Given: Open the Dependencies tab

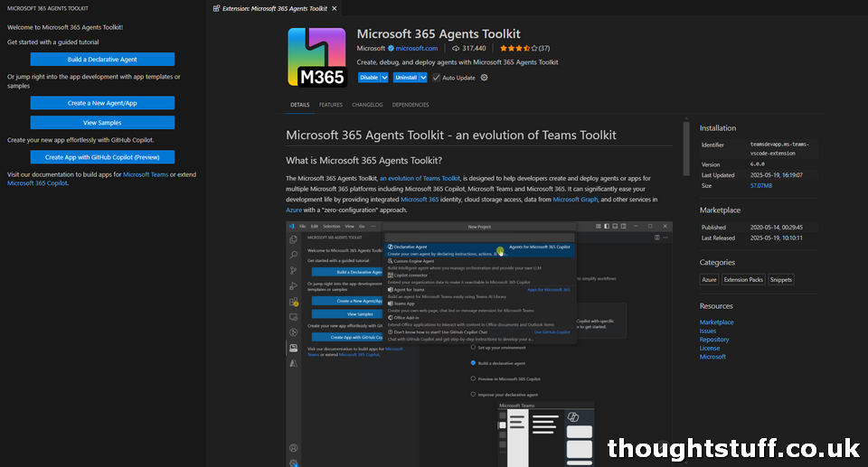Looking at the screenshot, I should click(x=410, y=105).
